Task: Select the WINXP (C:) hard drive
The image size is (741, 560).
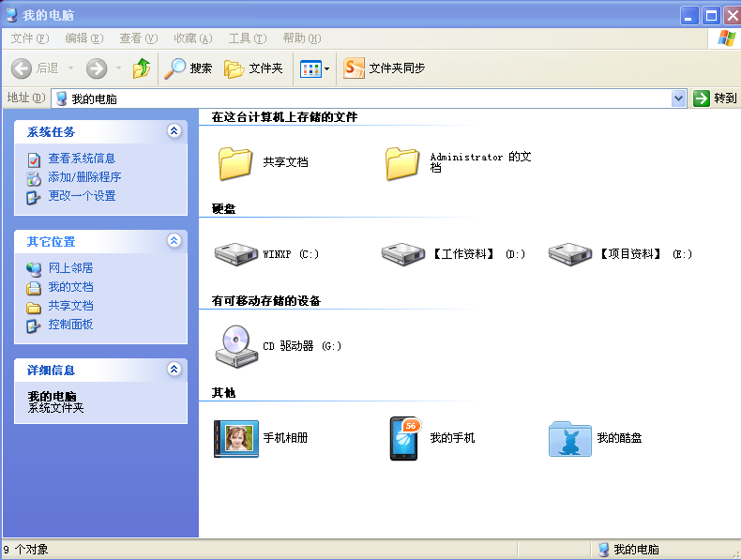Action: pos(235,254)
